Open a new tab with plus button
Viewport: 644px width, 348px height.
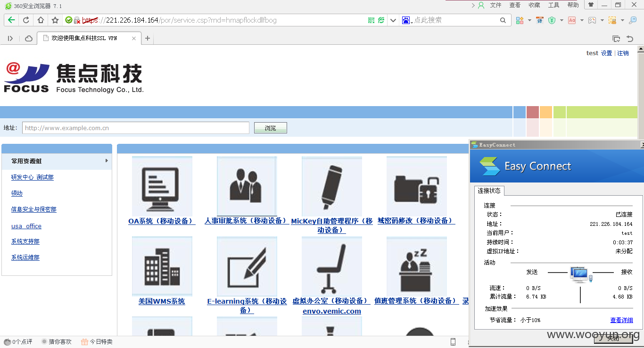click(148, 38)
